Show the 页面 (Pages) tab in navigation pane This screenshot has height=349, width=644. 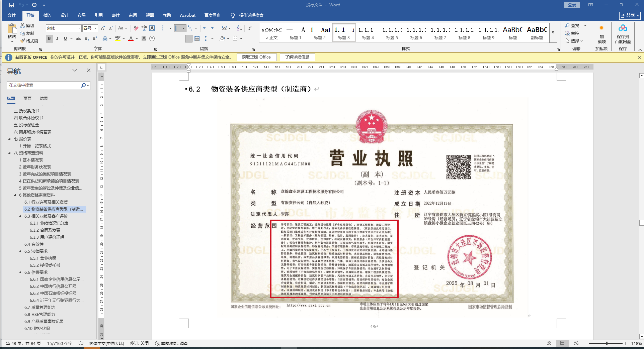pyautogui.click(x=27, y=99)
